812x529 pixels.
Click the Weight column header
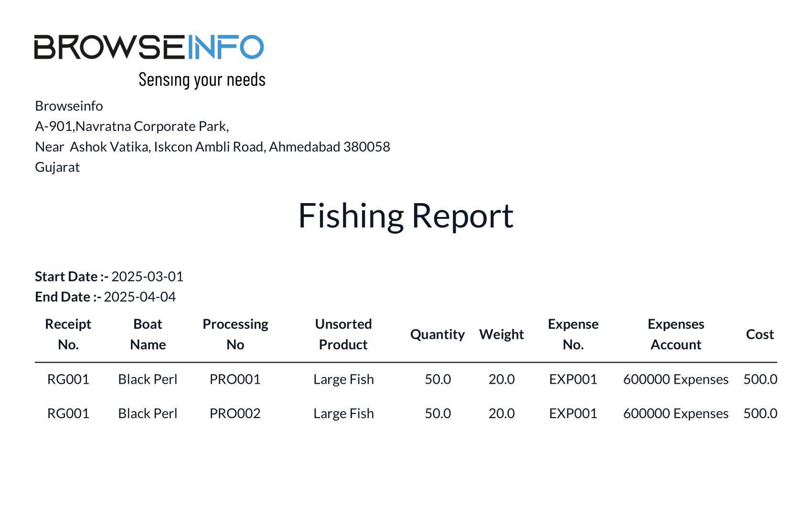point(502,335)
